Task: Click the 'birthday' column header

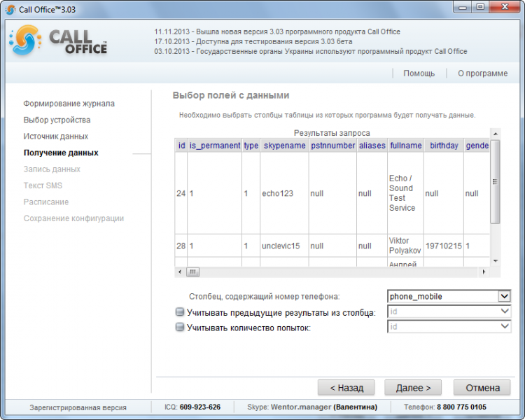Action: [x=444, y=146]
